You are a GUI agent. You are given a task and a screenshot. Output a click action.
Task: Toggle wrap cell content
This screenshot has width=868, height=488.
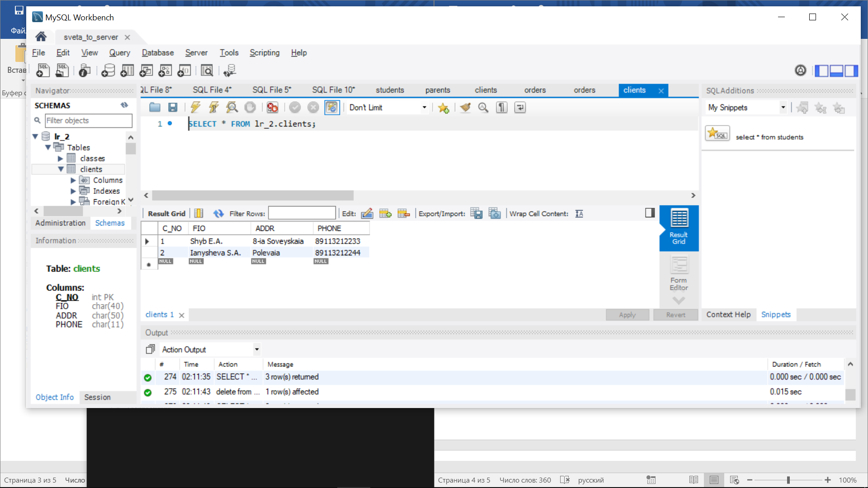579,214
